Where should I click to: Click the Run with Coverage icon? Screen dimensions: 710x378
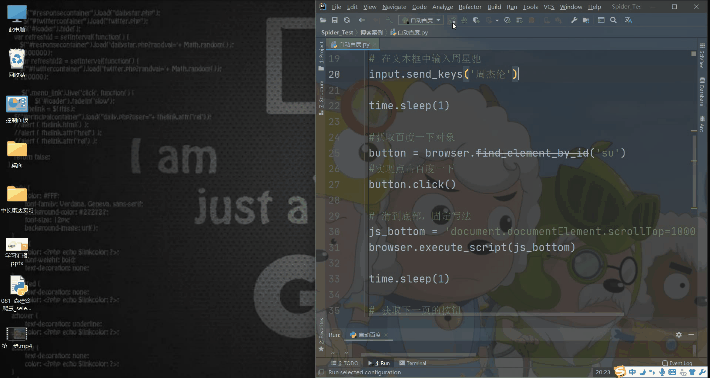click(x=476, y=20)
